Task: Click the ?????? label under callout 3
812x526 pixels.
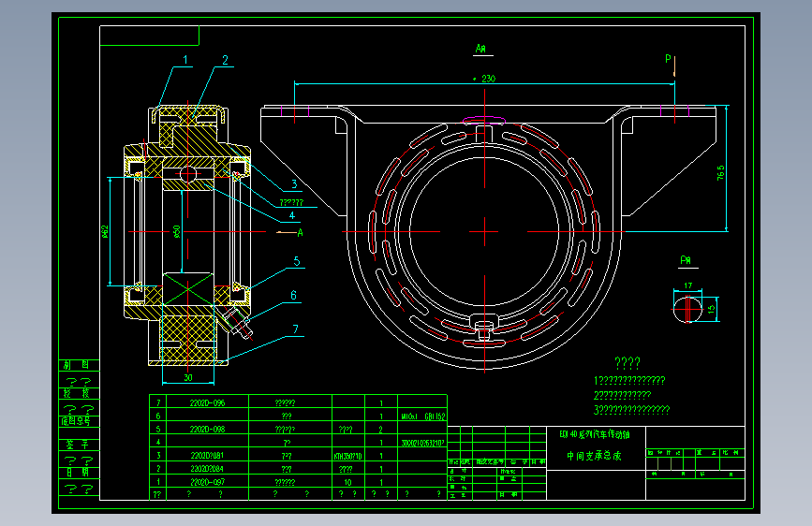Action: (x=291, y=202)
